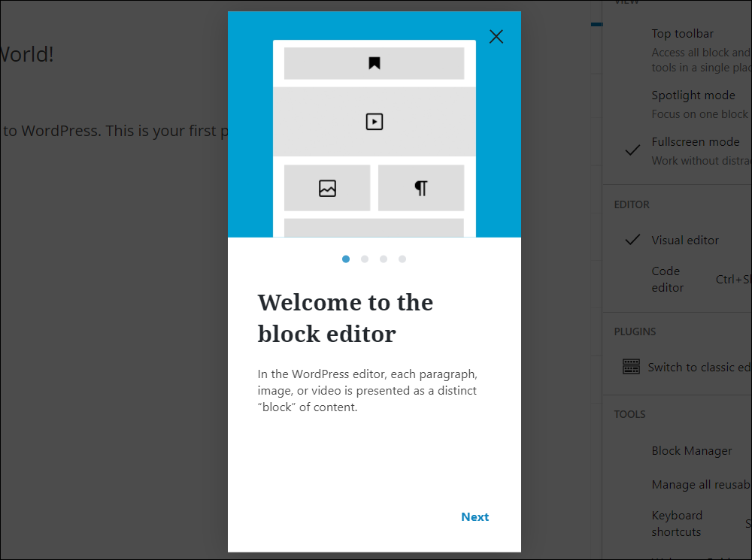Click the PLUGINS section label
Image resolution: width=752 pixels, height=560 pixels.
click(635, 331)
